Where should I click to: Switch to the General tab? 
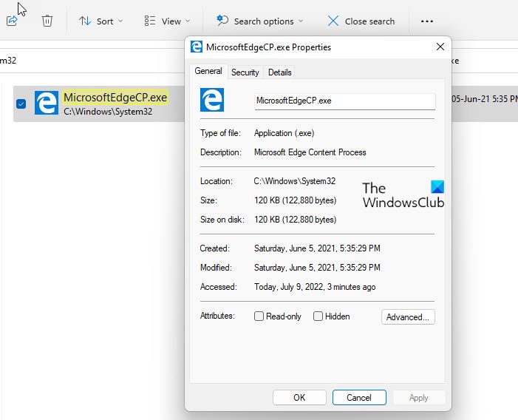point(208,71)
